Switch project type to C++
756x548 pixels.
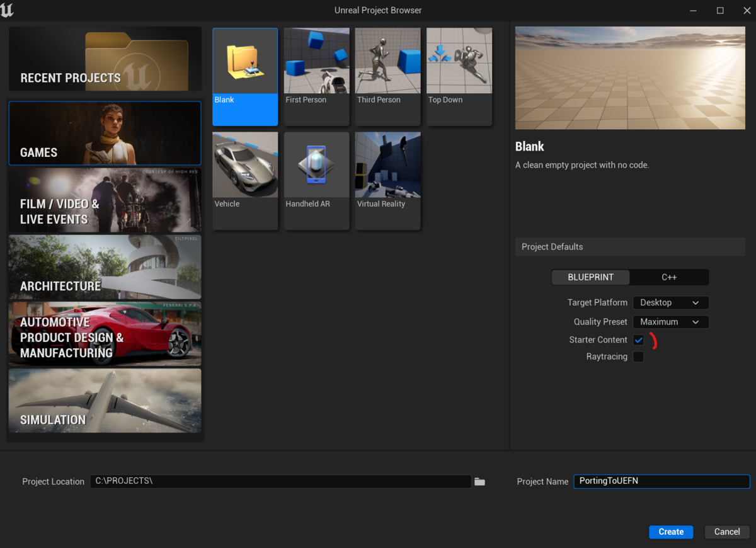point(669,277)
